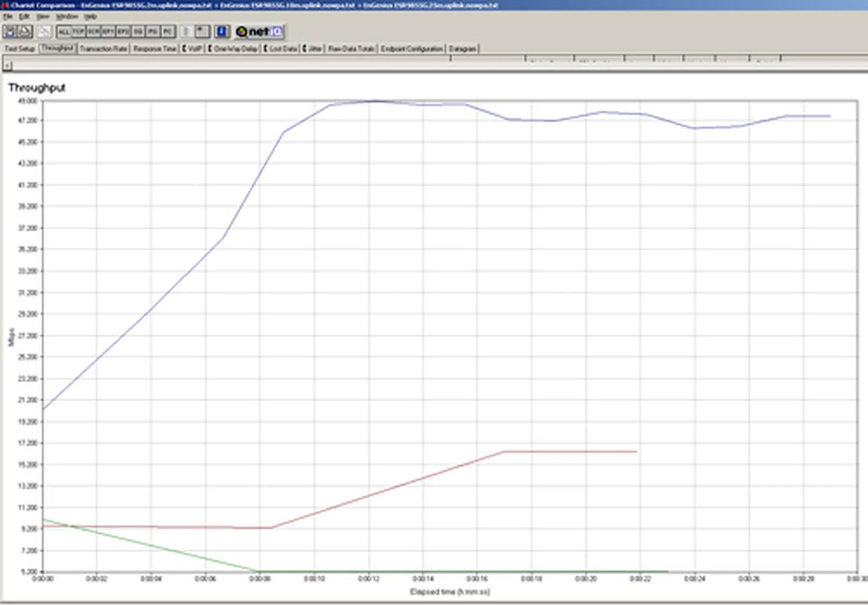This screenshot has height=605, width=868.
Task: Filter results by endpoint EP2
Action: click(x=122, y=32)
